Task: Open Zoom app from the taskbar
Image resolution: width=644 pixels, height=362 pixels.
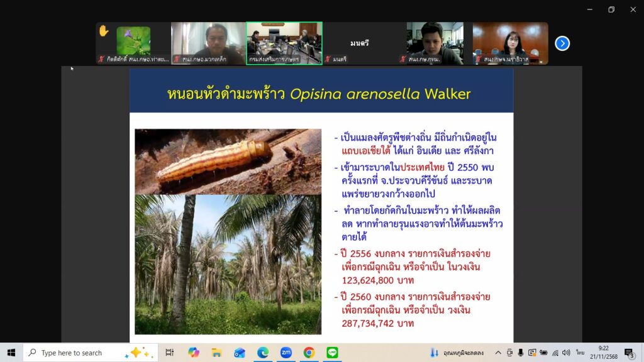Action: 286,353
